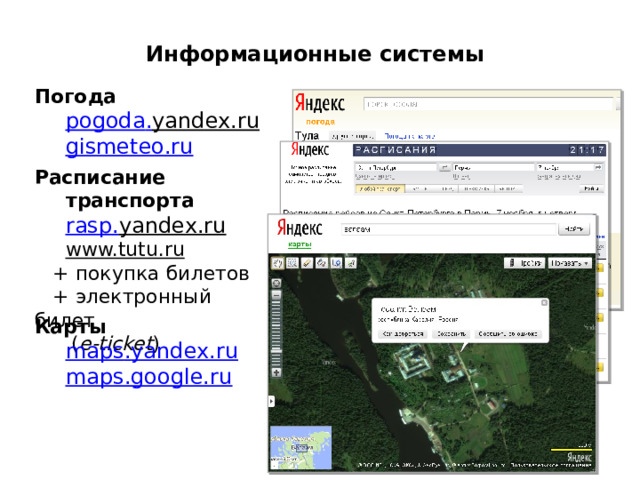
Task: Click the РАСПИСАНИЯ header bar in schedule window
Action: click(479, 150)
